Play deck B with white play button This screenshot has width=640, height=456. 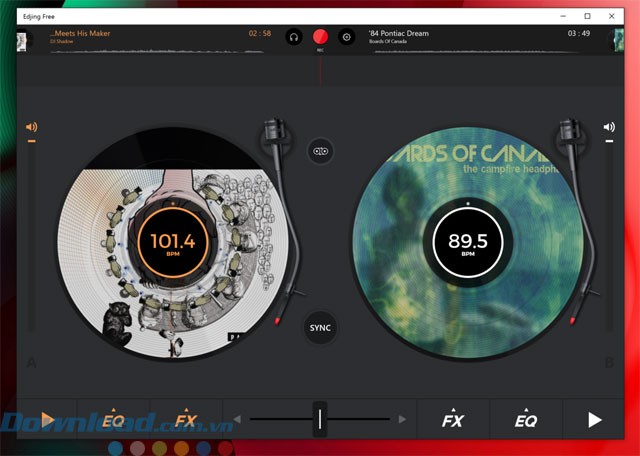(595, 420)
